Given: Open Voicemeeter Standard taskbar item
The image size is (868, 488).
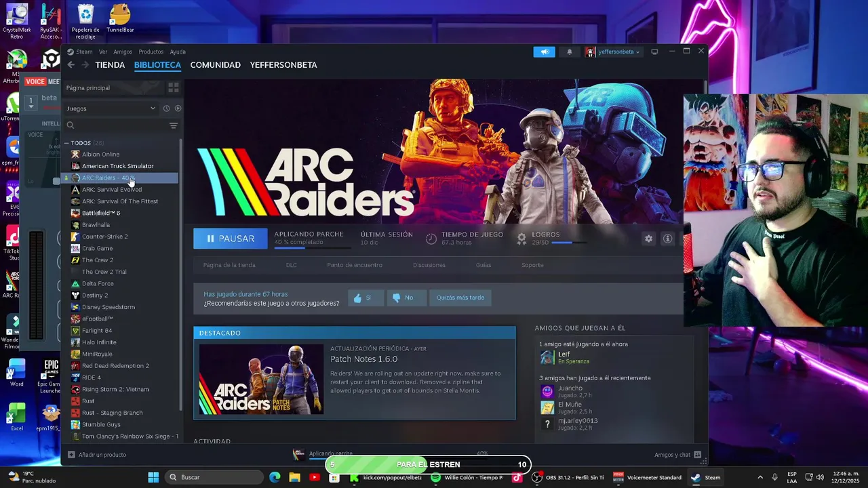Looking at the screenshot, I should point(648,477).
